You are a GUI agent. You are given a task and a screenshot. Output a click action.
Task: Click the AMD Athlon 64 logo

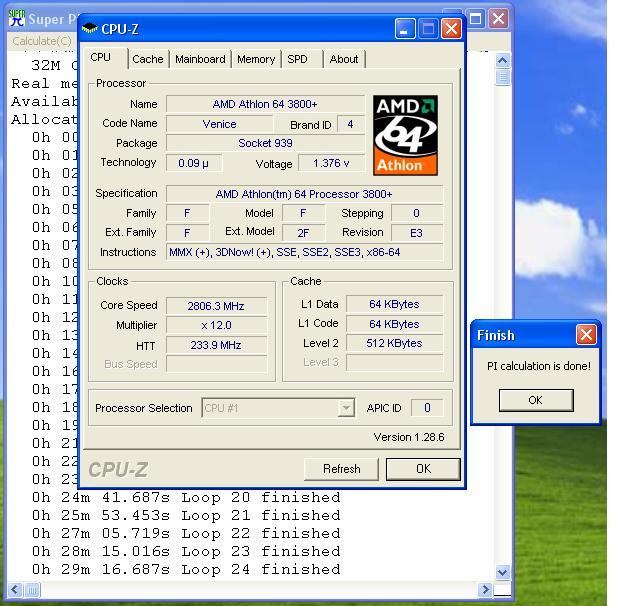point(405,135)
